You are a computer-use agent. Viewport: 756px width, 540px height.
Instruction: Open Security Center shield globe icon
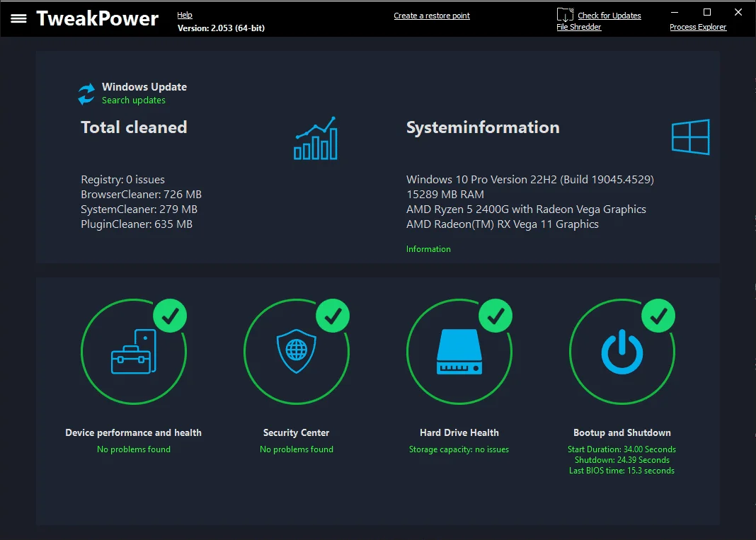click(297, 351)
